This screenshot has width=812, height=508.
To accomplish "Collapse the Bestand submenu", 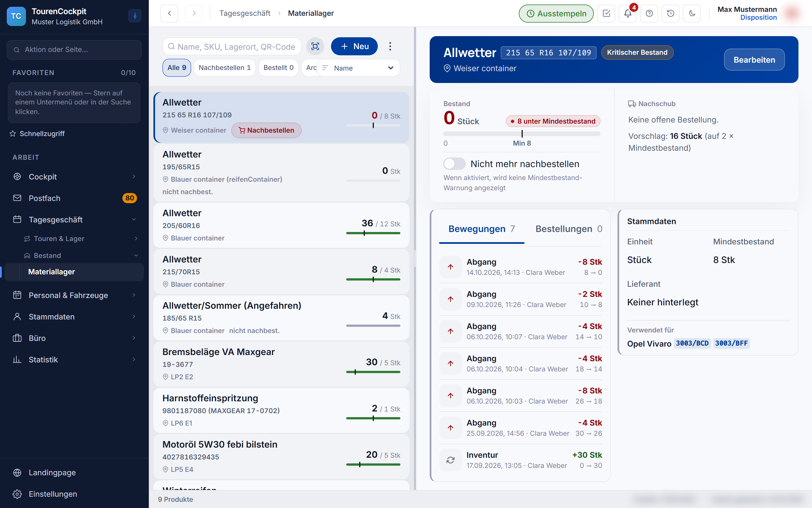I will tap(136, 256).
